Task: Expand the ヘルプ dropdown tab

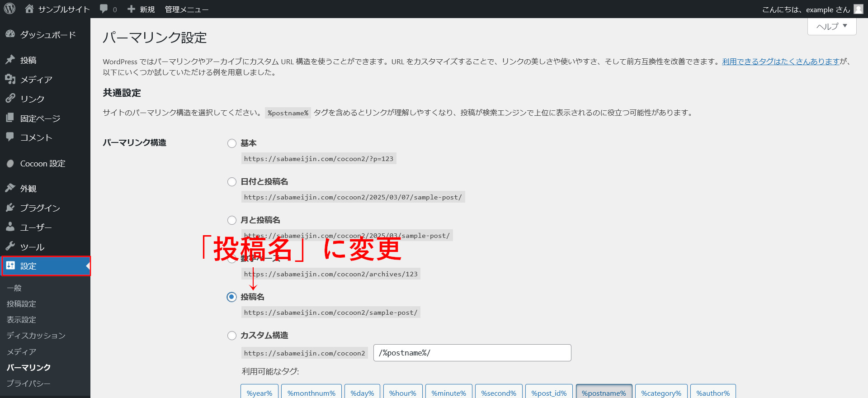Action: (x=831, y=27)
